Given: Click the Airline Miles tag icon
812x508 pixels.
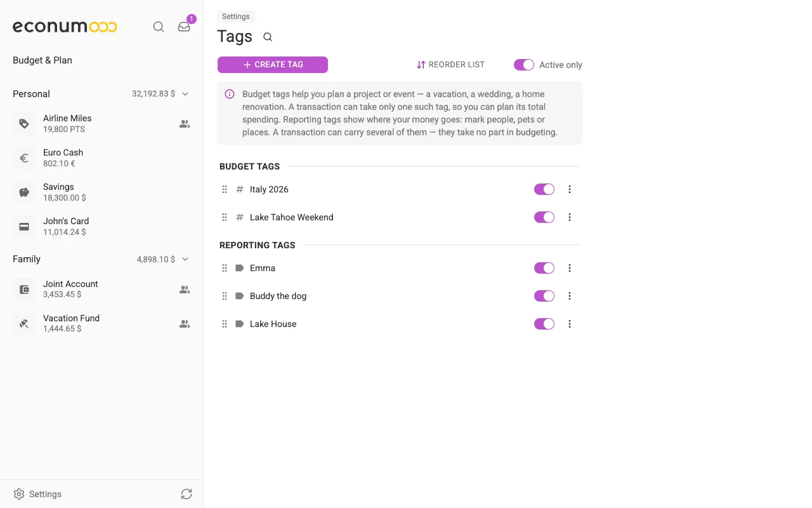Looking at the screenshot, I should (24, 124).
